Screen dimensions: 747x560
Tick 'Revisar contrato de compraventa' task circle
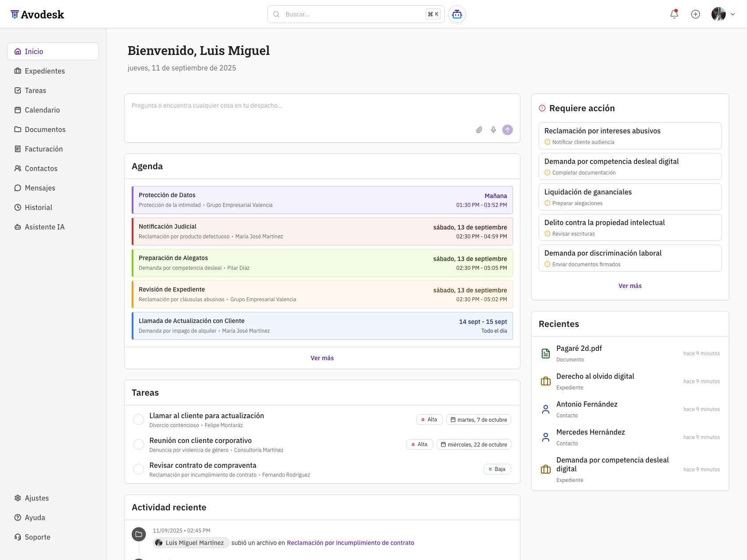click(x=139, y=469)
